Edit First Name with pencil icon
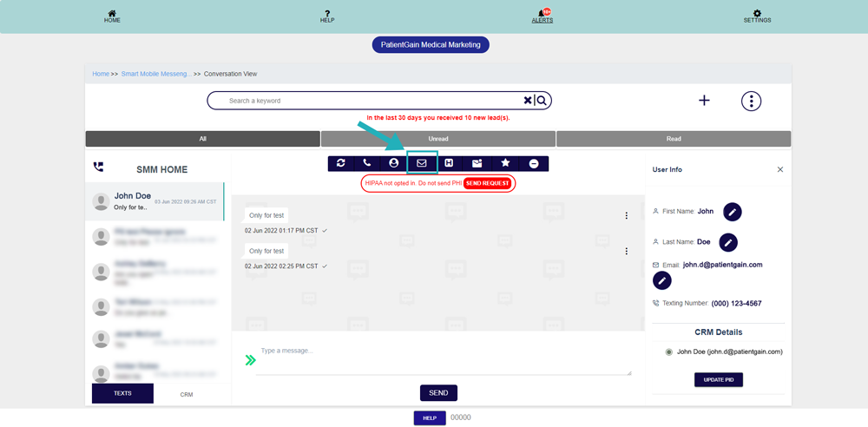 733,212
